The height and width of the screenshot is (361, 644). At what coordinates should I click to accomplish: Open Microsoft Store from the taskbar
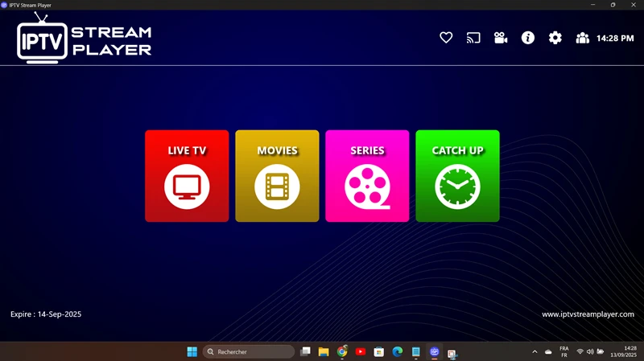[378, 351]
